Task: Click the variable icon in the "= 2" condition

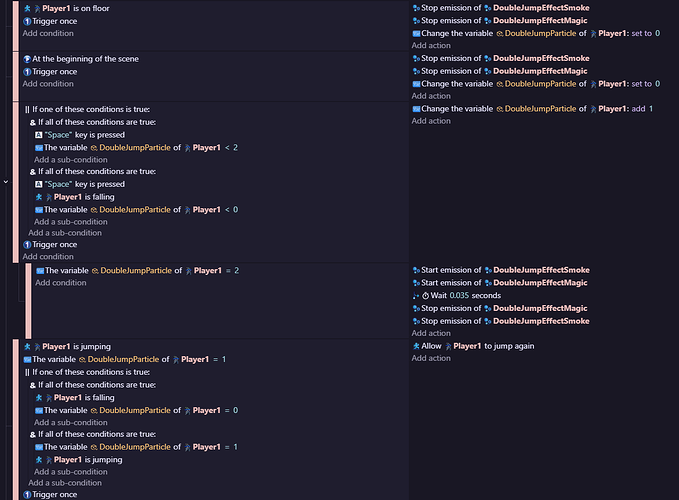Action: coord(39,270)
